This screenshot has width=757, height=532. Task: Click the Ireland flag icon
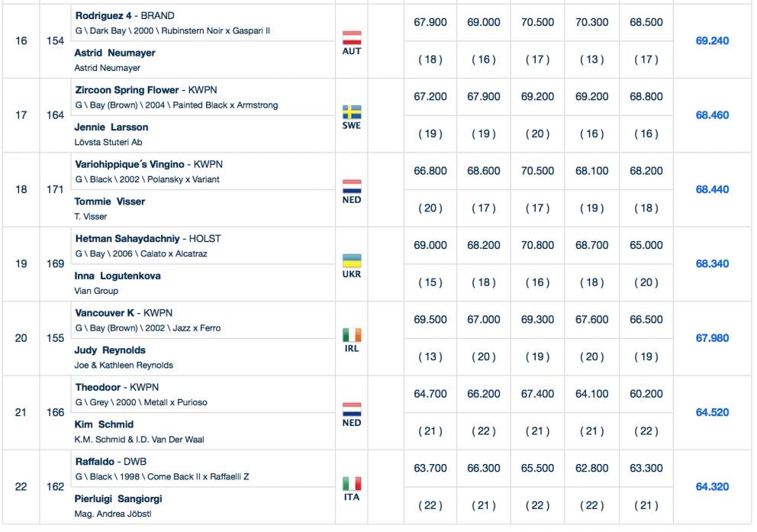[352, 335]
